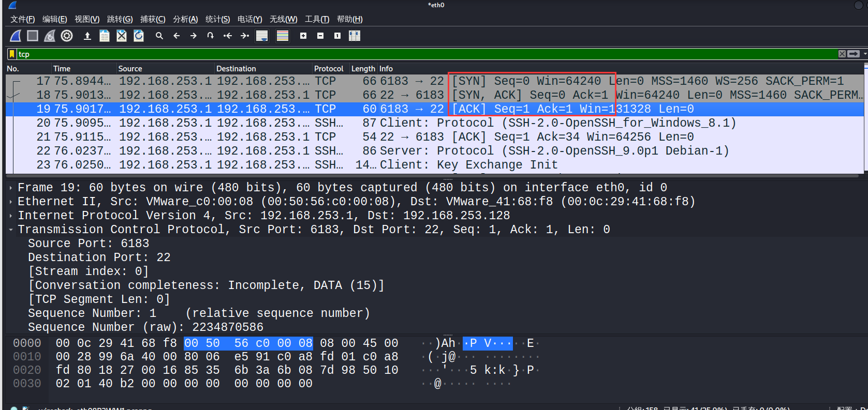Open the 跳转(G) menu
This screenshot has width=868, height=410.
tap(120, 19)
